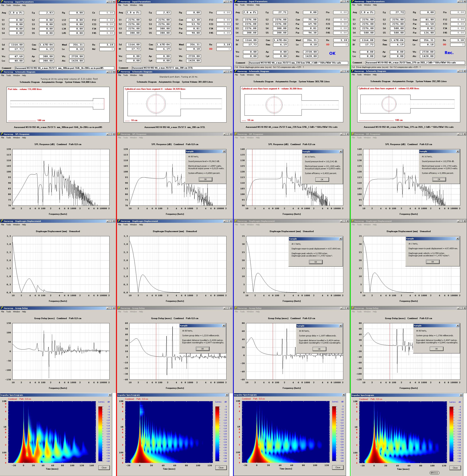This screenshot has height=476, width=467.
Task: Click Hornresp icon in second column Input Parameters title bar
Action: [119, 1]
